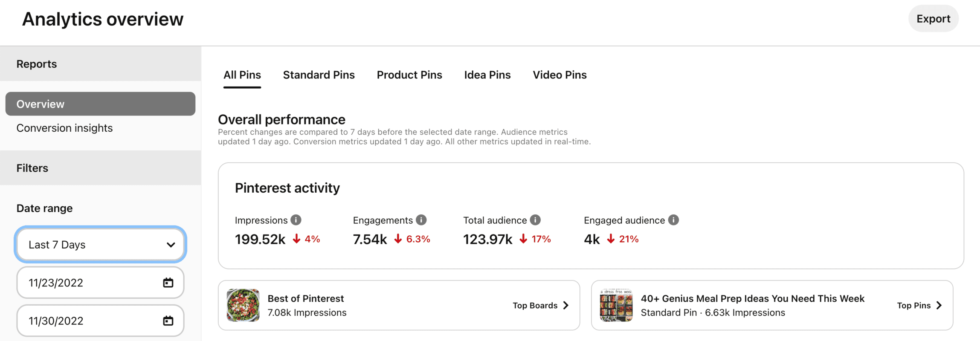Click the 11/23/2022 date input field

click(x=77, y=282)
